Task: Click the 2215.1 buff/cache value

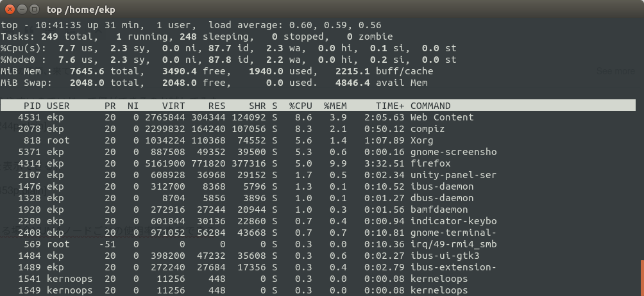Action: pos(352,71)
